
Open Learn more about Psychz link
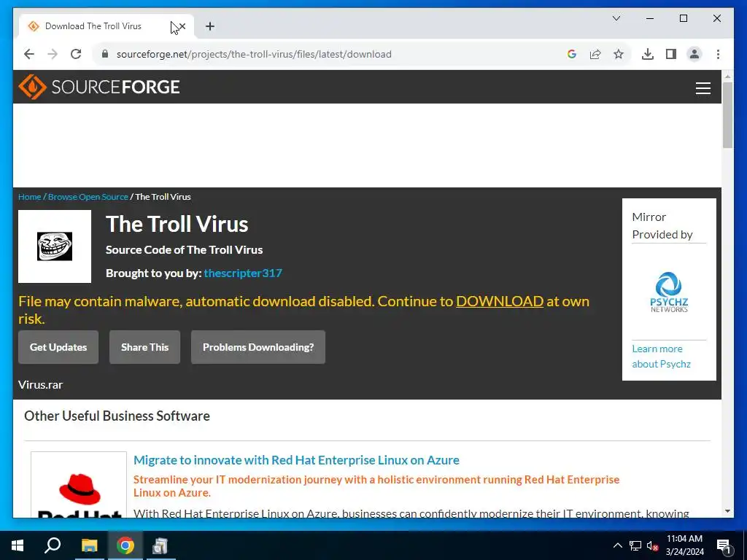tap(661, 356)
